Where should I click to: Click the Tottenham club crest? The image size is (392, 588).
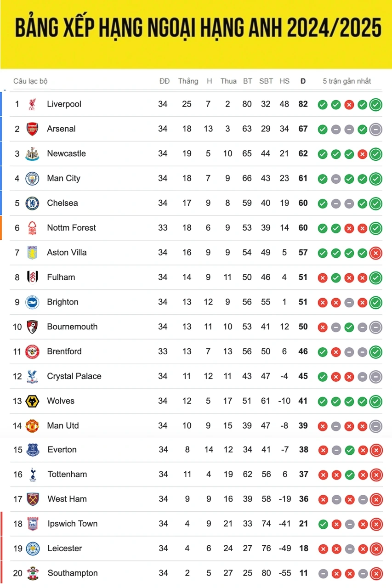click(32, 475)
